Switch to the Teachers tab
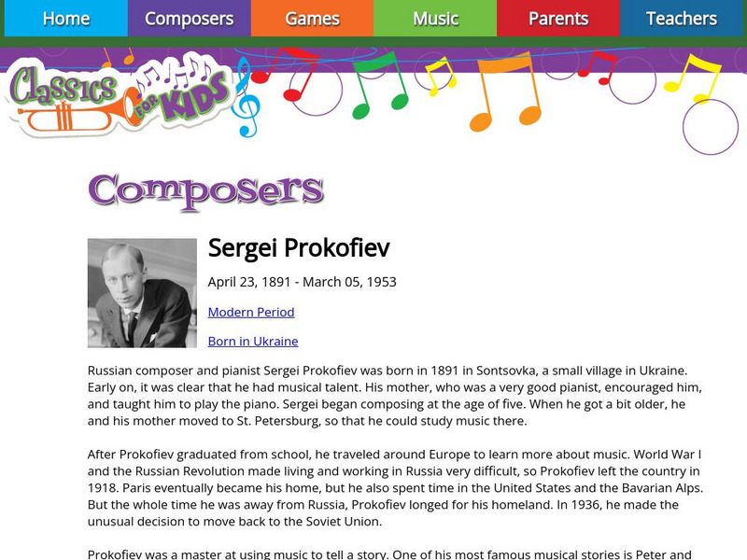747x560 pixels. (682, 19)
